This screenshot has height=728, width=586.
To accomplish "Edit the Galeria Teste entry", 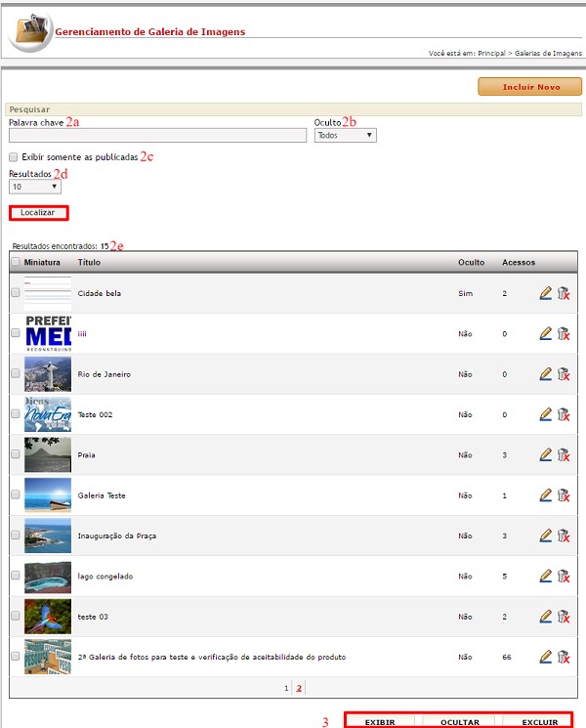I will [x=546, y=495].
